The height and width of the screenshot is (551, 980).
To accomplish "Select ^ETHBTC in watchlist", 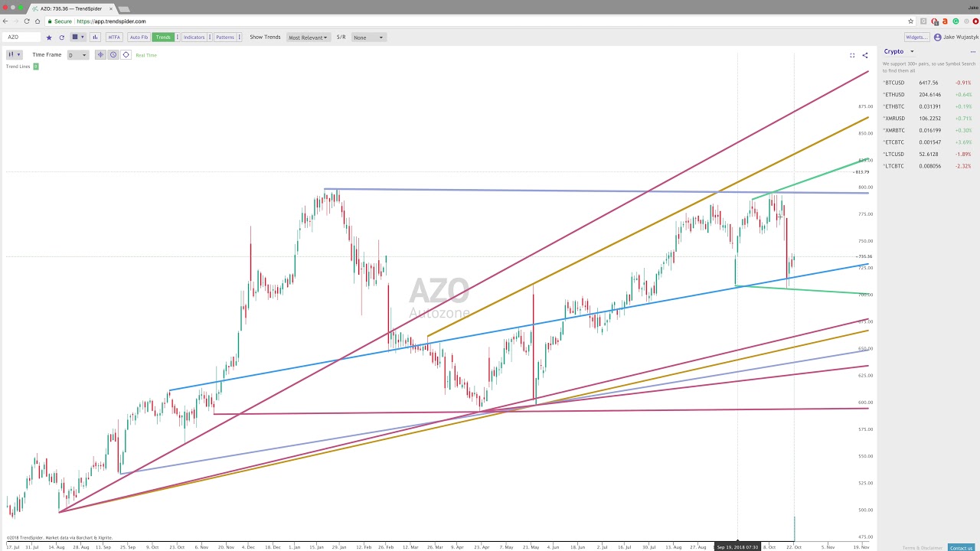I will 929,106.
